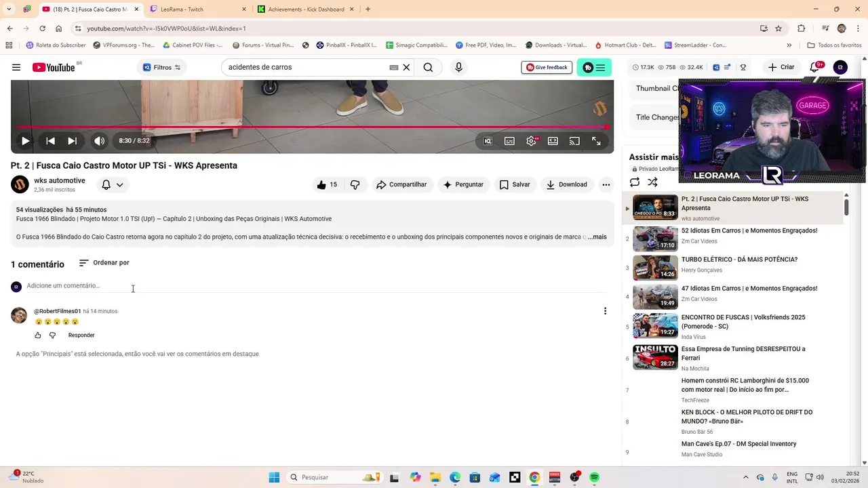Open 'StreamLadder' bookmark
Viewport: 868px width, 488px height.
point(695,45)
